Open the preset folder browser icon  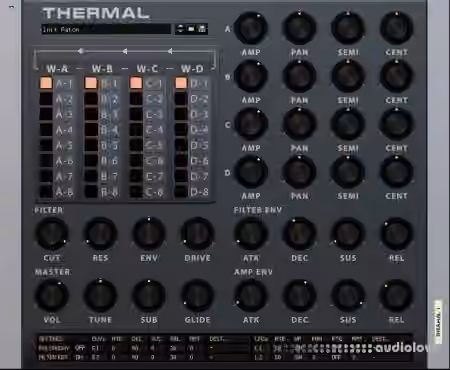(x=191, y=29)
